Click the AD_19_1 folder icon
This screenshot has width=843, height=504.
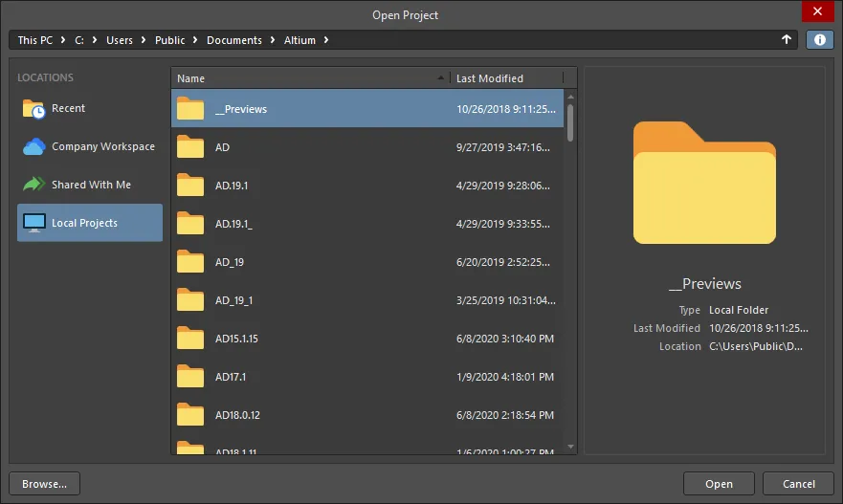pyautogui.click(x=190, y=300)
